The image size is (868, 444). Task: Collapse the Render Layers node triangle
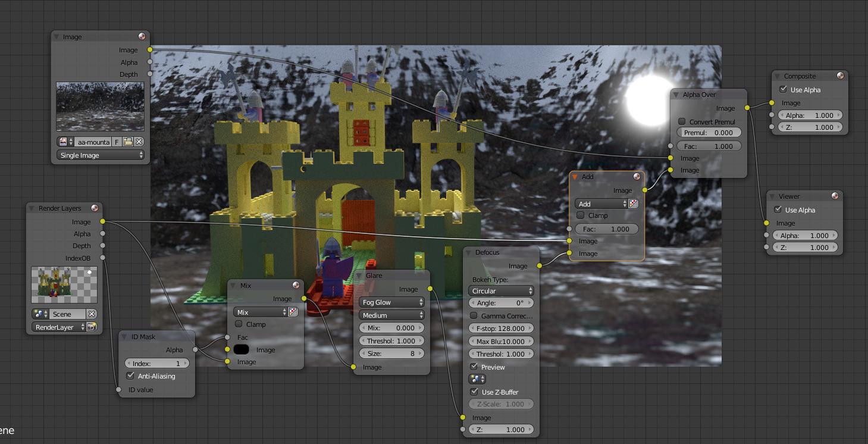pos(32,208)
